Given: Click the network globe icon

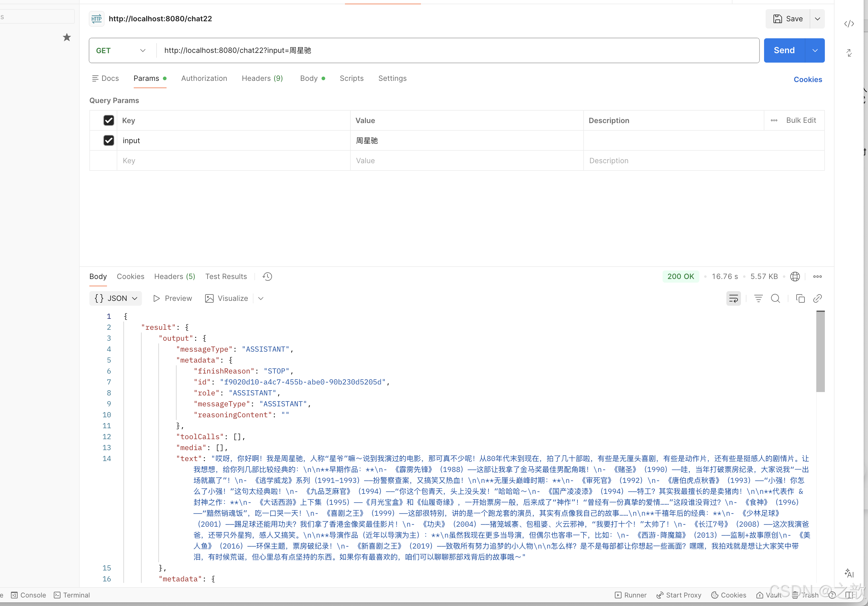Looking at the screenshot, I should point(795,276).
